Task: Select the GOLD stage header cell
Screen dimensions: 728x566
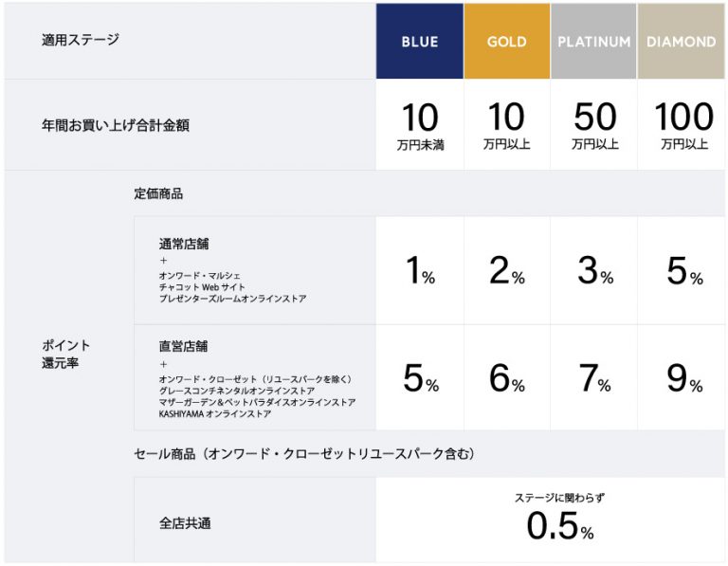Action: tap(506, 42)
